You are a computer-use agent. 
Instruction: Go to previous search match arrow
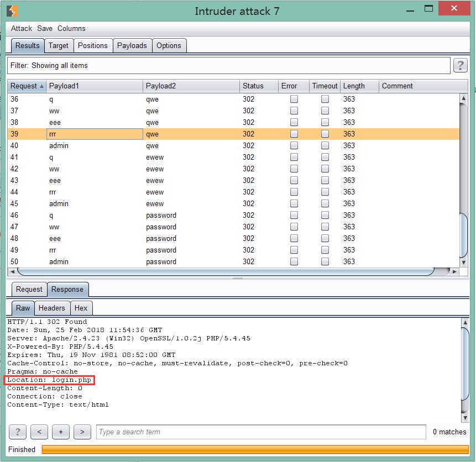click(39, 432)
